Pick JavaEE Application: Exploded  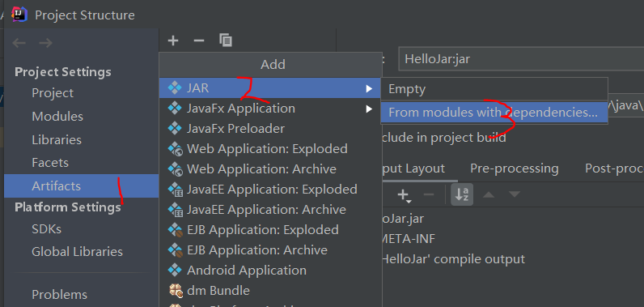270,189
